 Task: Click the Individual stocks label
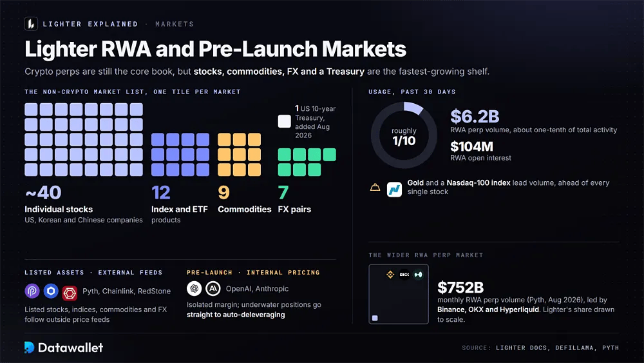point(59,210)
